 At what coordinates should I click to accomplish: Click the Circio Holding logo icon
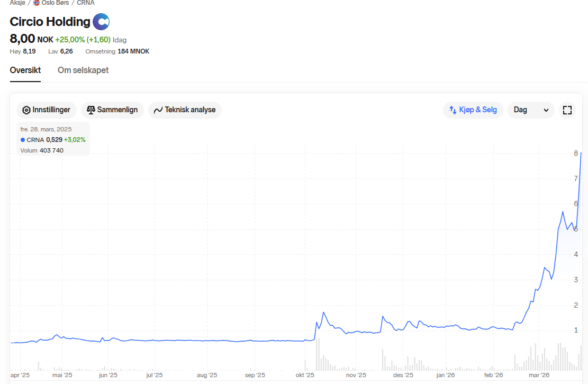click(101, 22)
